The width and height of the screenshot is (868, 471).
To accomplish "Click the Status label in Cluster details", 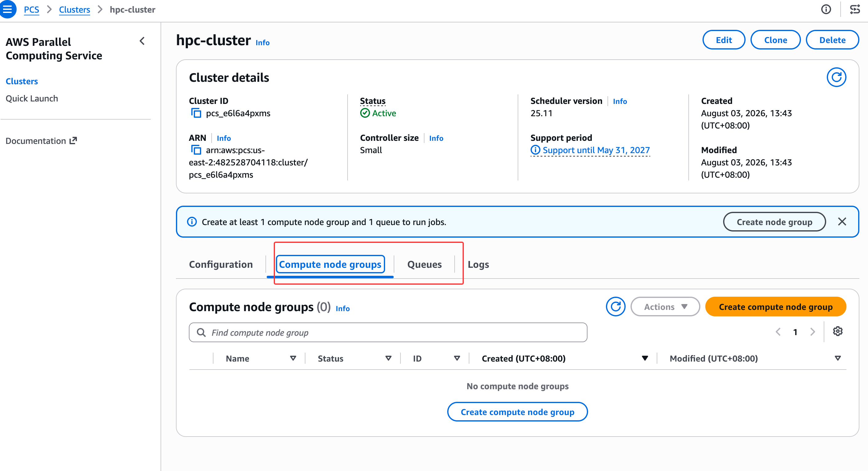I will (x=372, y=101).
